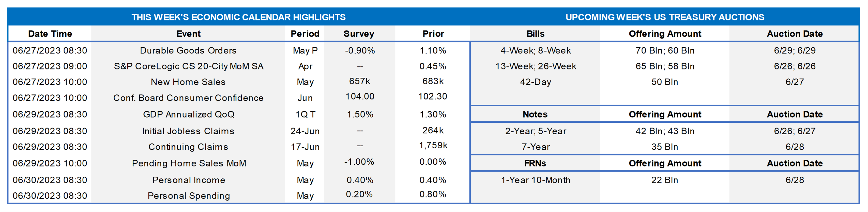Click the Notes section header
868x212 pixels.
(x=535, y=115)
